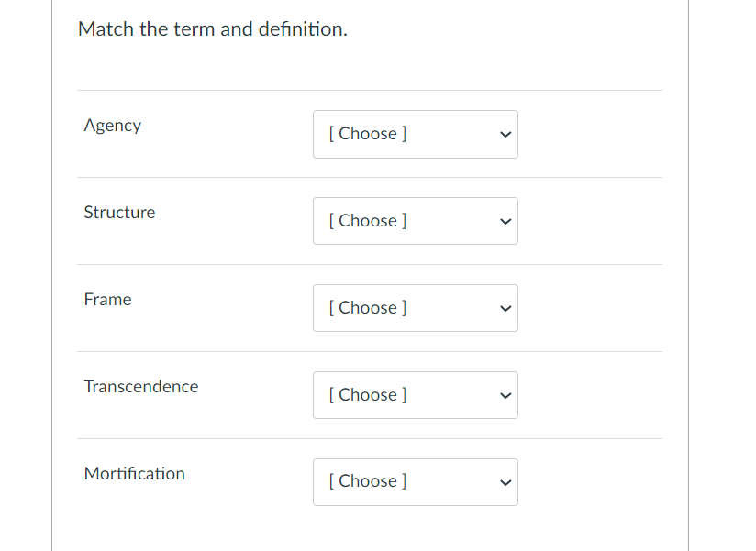Open the definition dropdown for Structure

coord(415,221)
